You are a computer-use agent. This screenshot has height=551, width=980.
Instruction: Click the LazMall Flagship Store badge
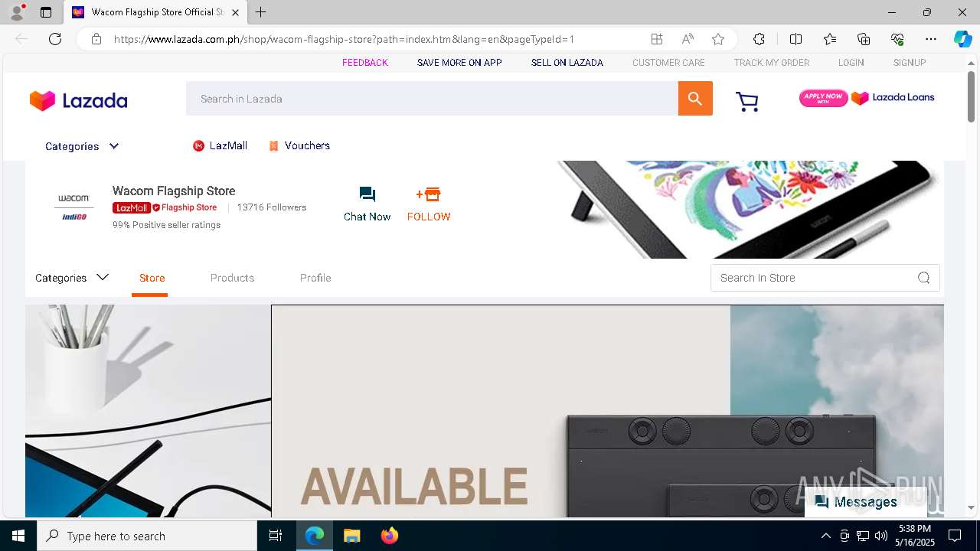[x=165, y=207]
